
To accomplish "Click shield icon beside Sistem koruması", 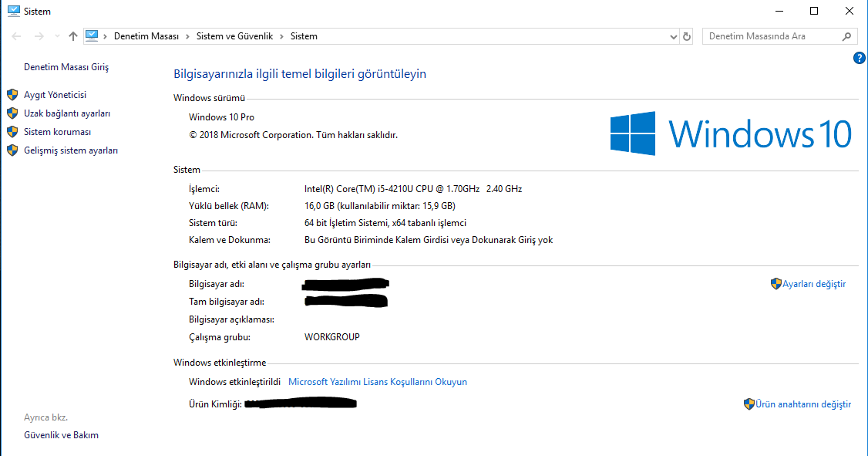I will tap(12, 132).
